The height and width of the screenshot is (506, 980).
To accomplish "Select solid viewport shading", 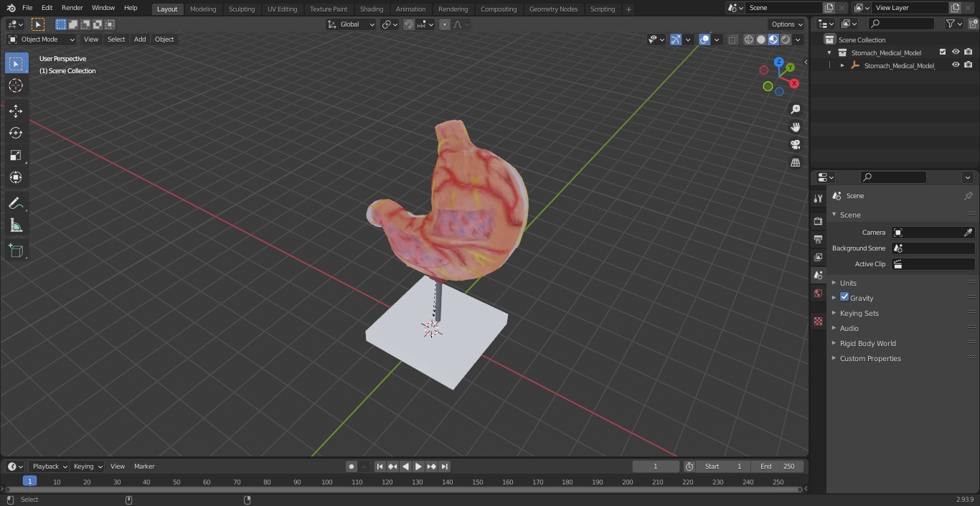I will tap(761, 39).
